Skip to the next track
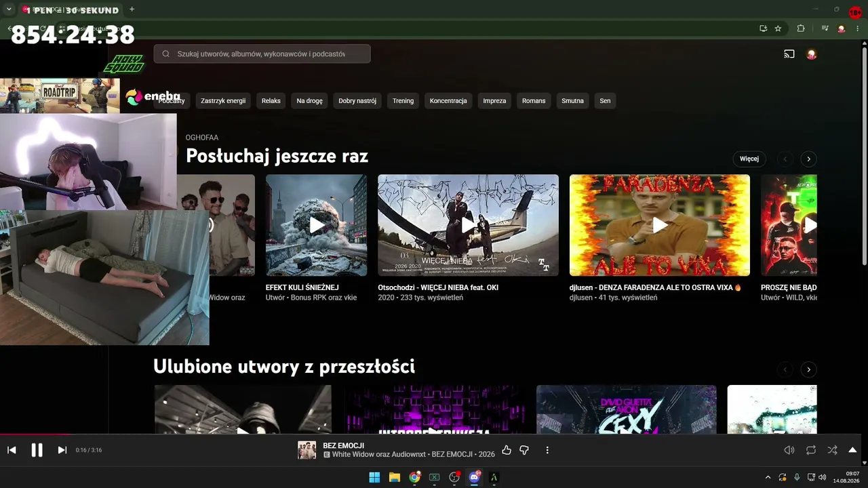 (x=62, y=450)
